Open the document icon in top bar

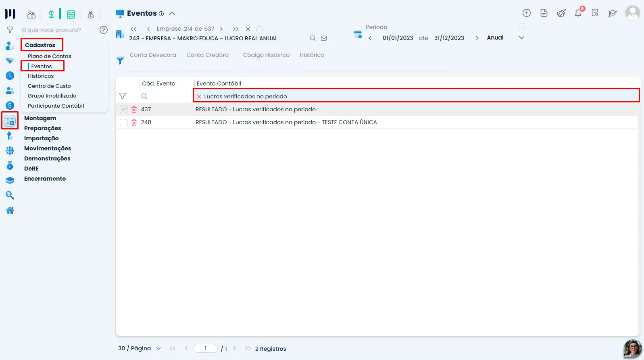coord(544,13)
